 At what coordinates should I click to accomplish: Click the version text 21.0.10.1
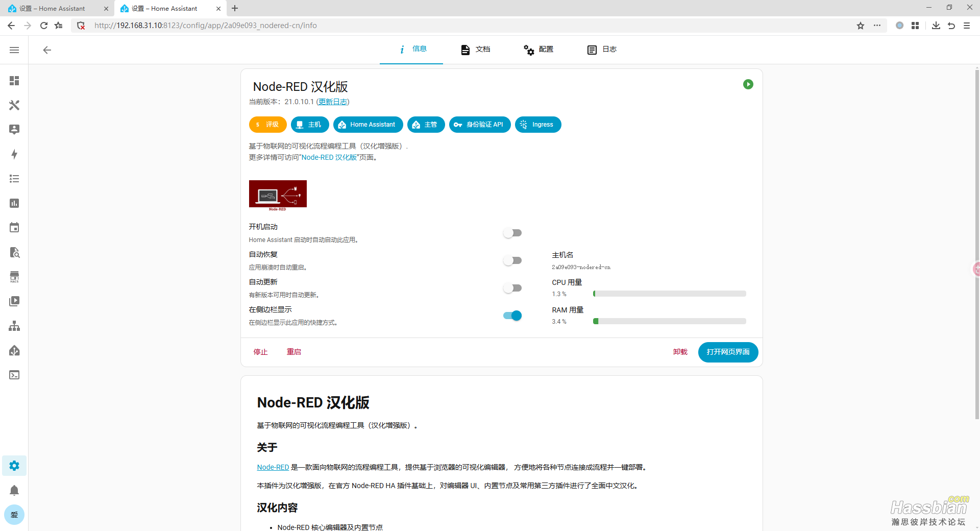pos(299,102)
